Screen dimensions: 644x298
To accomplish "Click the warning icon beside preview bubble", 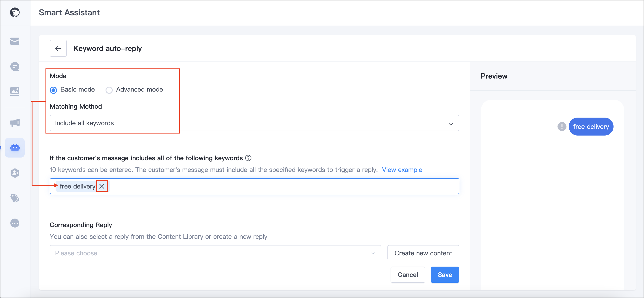I will [562, 127].
